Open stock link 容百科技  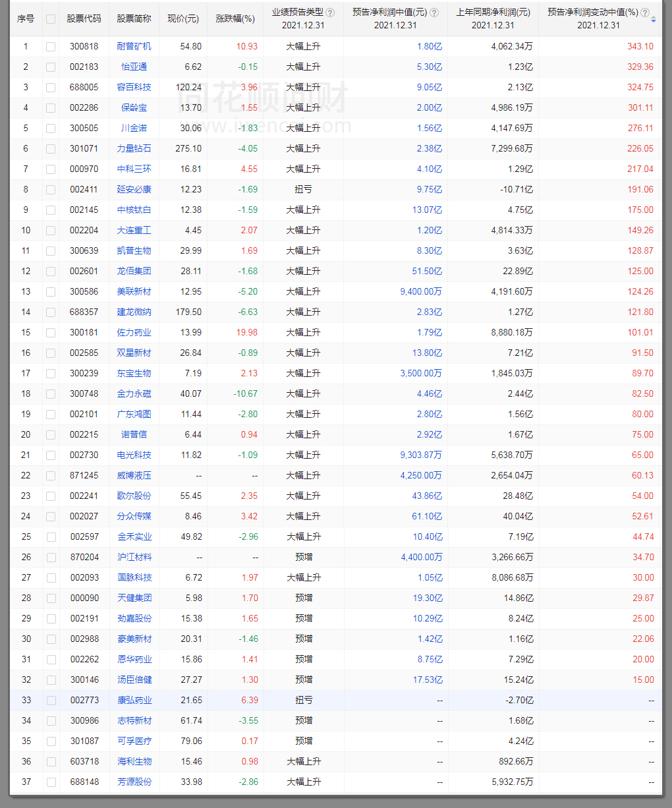[134, 87]
